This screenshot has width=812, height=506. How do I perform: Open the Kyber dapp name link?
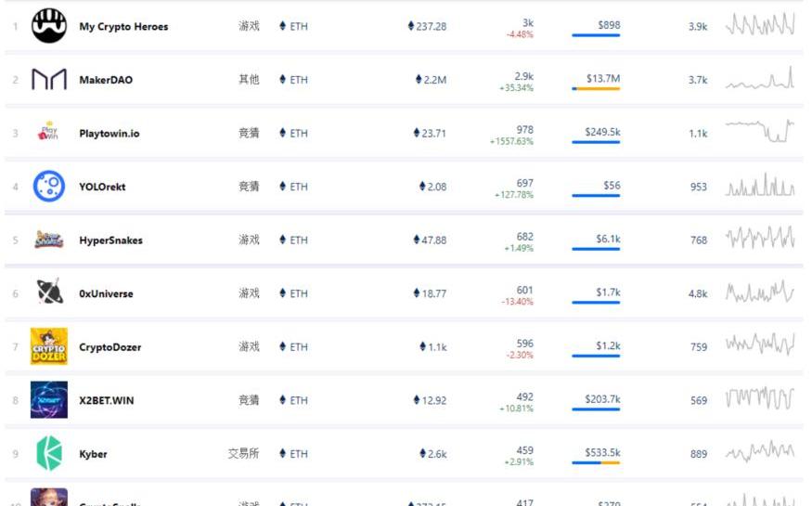tap(93, 454)
